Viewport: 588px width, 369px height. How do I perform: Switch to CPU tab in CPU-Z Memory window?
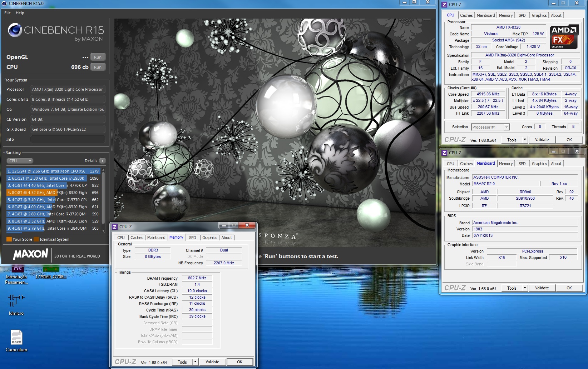(121, 238)
